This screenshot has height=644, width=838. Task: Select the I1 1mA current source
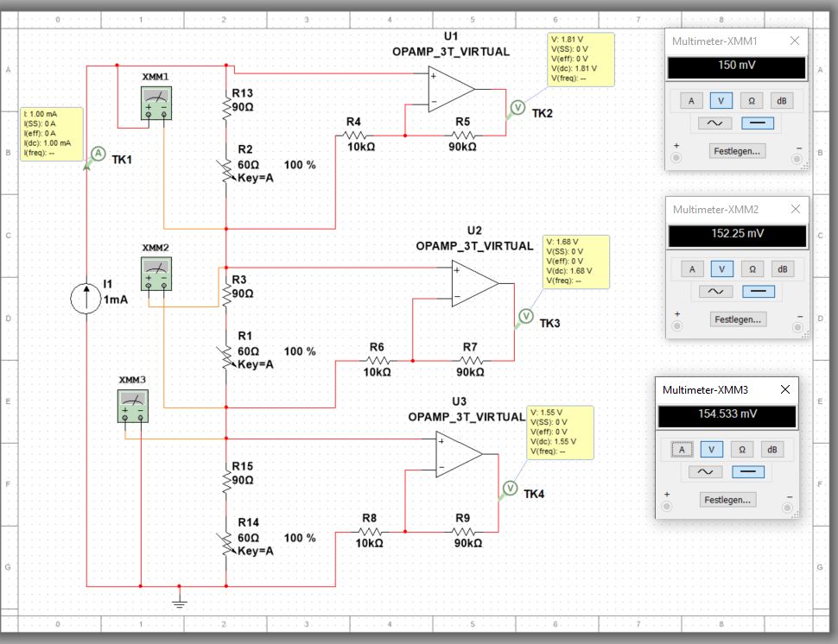click(86, 298)
